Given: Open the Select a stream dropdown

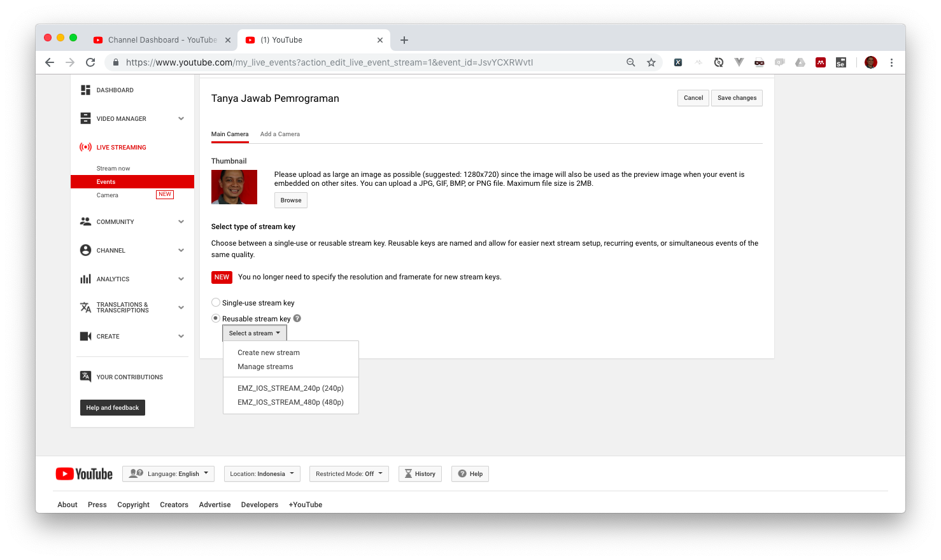Looking at the screenshot, I should [255, 333].
